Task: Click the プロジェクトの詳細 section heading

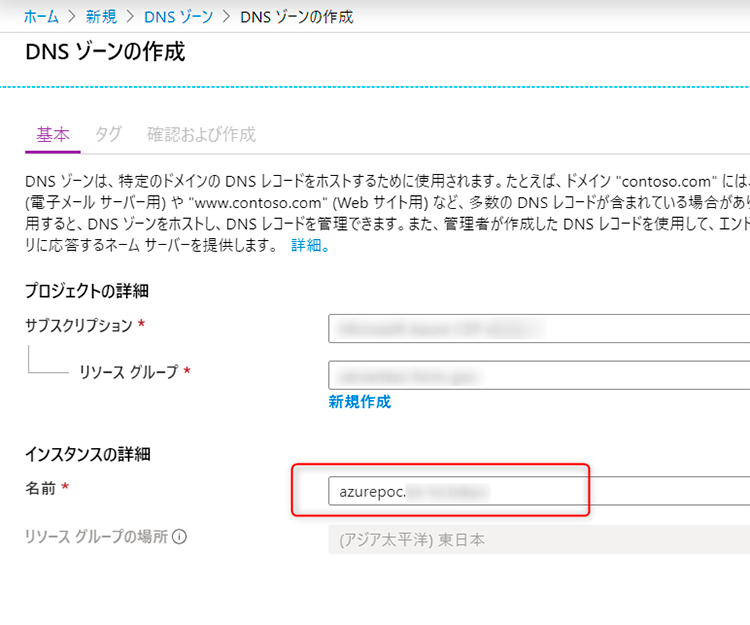Action: point(86,291)
